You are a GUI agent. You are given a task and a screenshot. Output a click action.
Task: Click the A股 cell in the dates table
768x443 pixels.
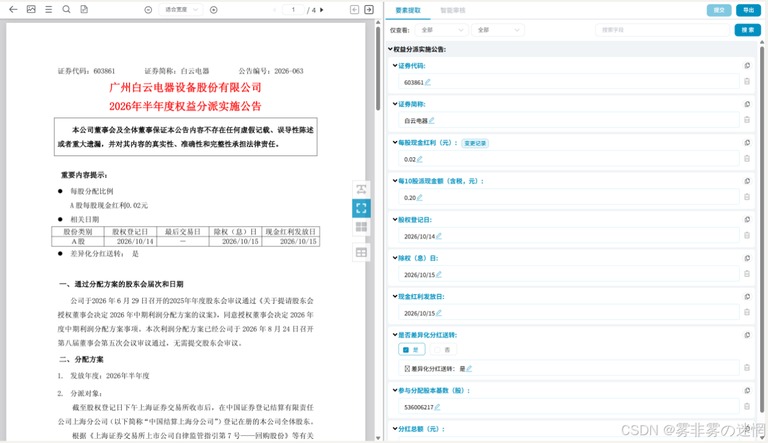click(78, 242)
